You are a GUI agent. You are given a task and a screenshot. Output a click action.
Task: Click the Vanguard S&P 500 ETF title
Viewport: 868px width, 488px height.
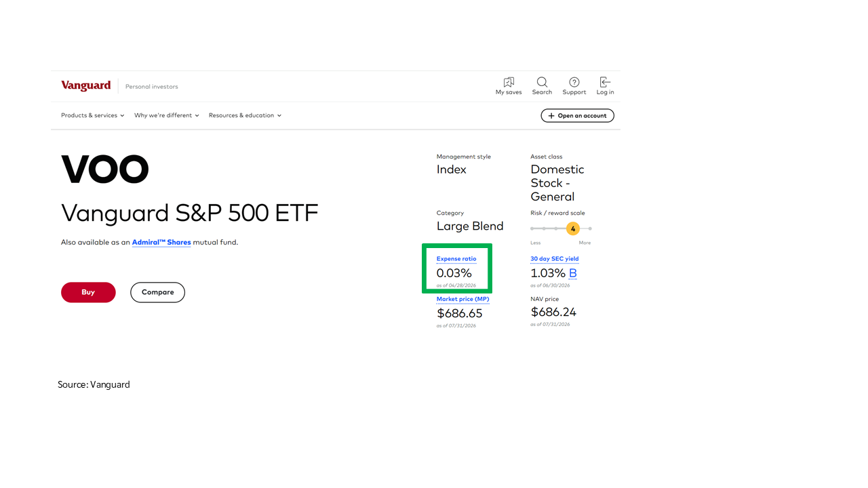tap(190, 213)
